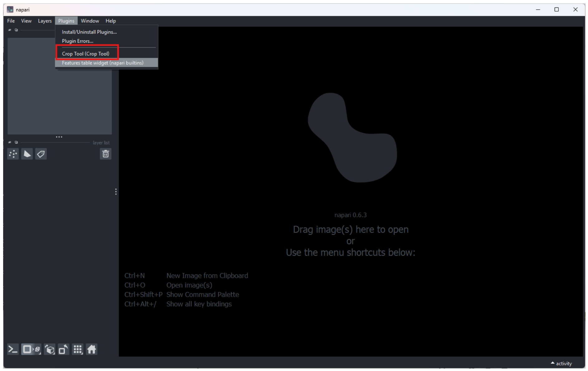Select Features table widget from Plugins menu

coord(102,63)
